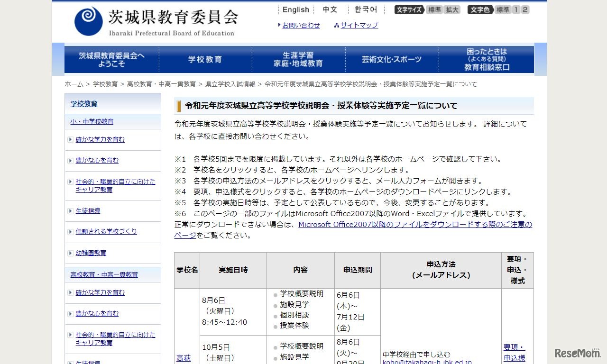The width and height of the screenshot is (607, 364).
Task: Click the sitemap icon beside サイトマップ
Action: 336,26
